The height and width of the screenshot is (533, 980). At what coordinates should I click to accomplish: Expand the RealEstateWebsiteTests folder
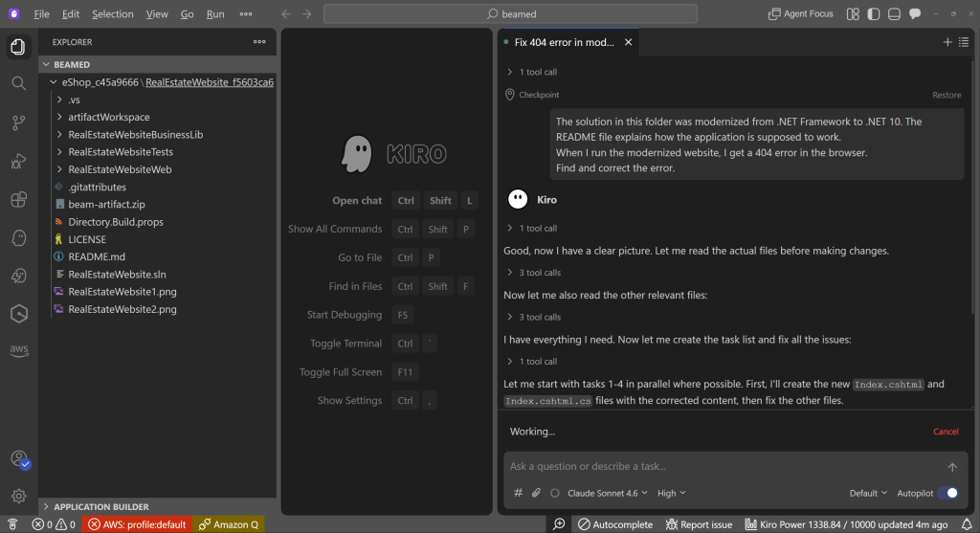tap(59, 152)
